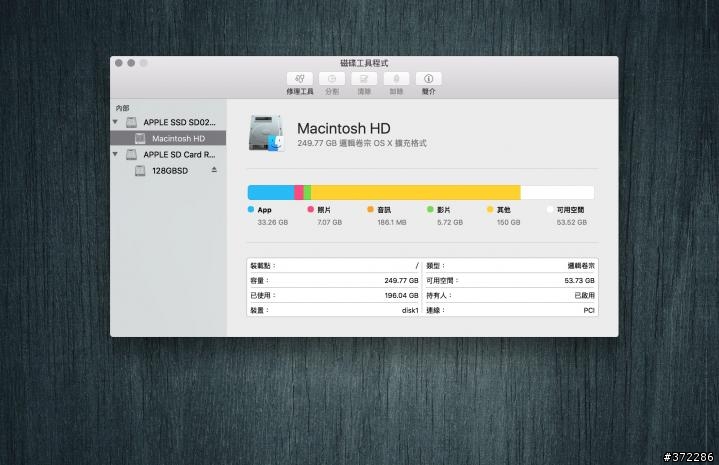Image resolution: width=719 pixels, height=465 pixels.
Task: Click the "53.52 GB" free space value
Action: click(x=571, y=222)
